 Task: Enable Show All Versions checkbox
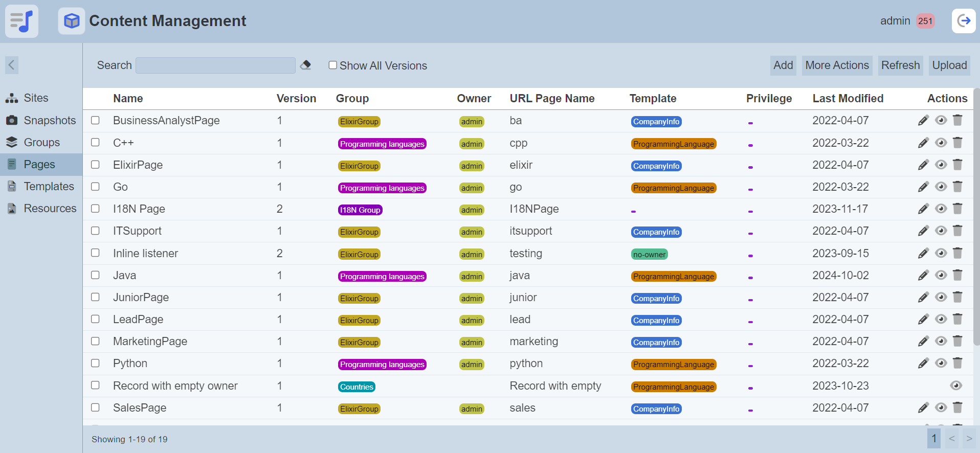point(333,65)
